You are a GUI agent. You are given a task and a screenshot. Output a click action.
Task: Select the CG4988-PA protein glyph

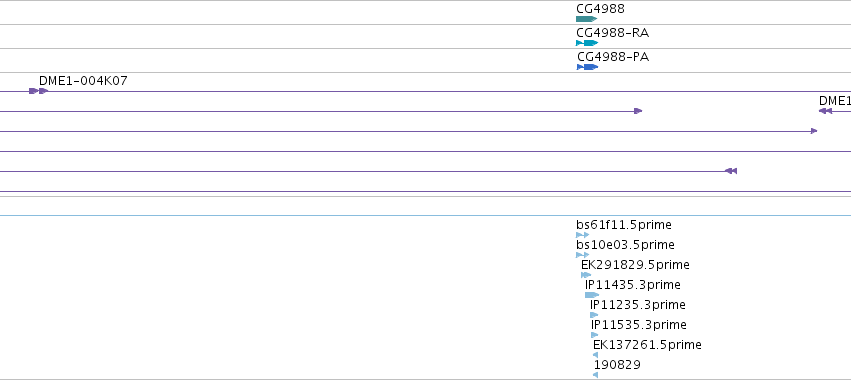pyautogui.click(x=587, y=67)
